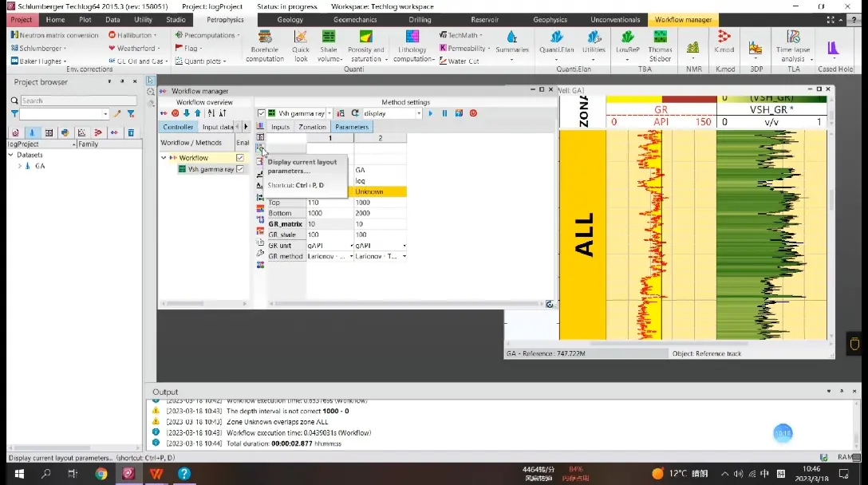
Task: Click the Project browser search field
Action: point(79,101)
